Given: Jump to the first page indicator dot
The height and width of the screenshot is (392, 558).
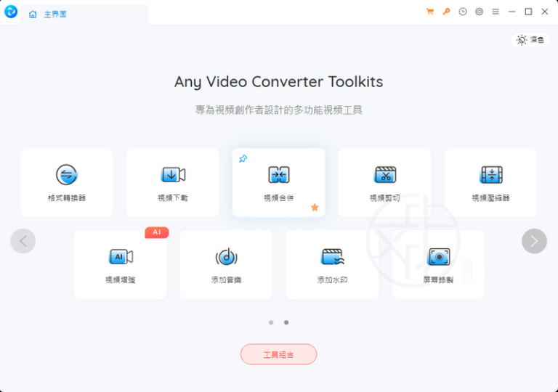Looking at the screenshot, I should point(271,322).
